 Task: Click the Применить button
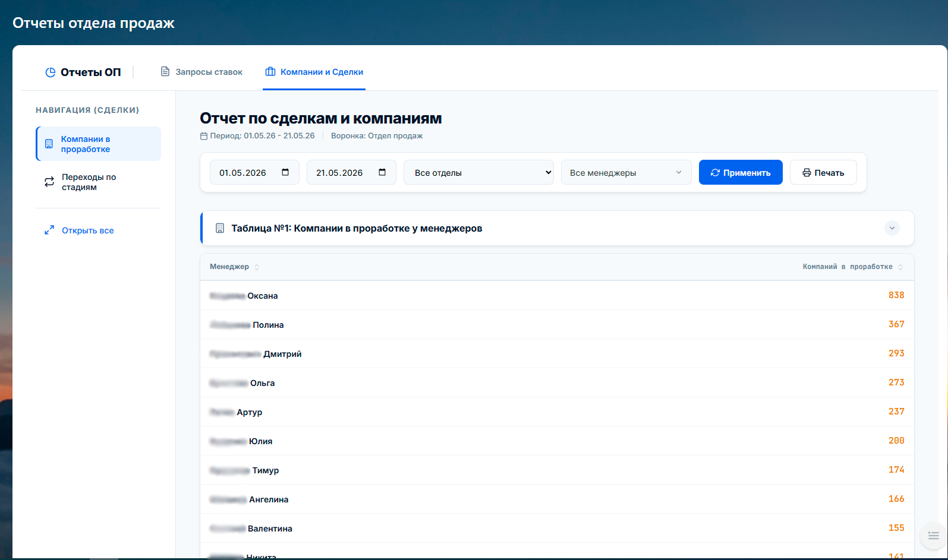(x=741, y=172)
